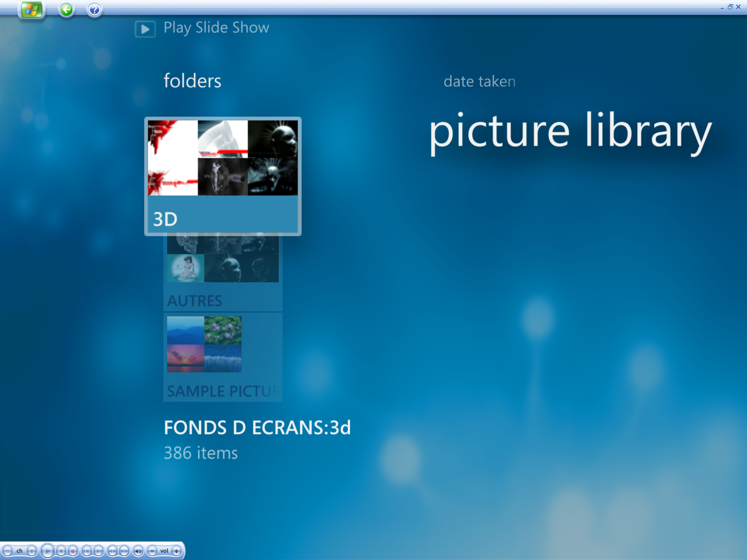
Task: Go back with the green arrow button
Action: [67, 10]
